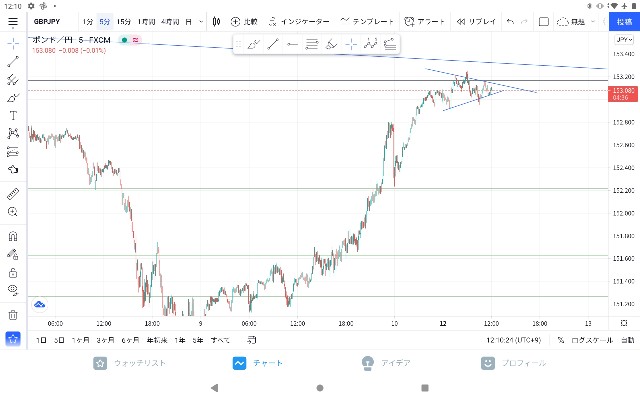This screenshot has width=640, height=400.
Task: Switch to 1分 timeframe
Action: click(x=88, y=22)
